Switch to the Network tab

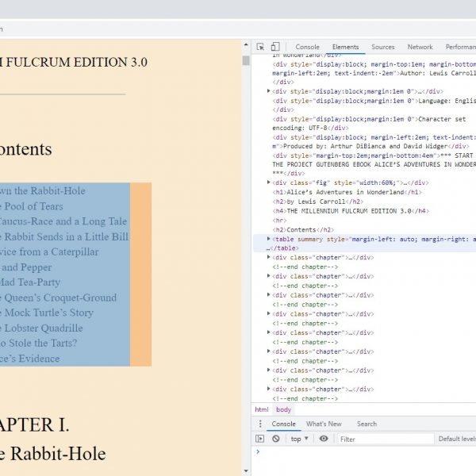(420, 48)
